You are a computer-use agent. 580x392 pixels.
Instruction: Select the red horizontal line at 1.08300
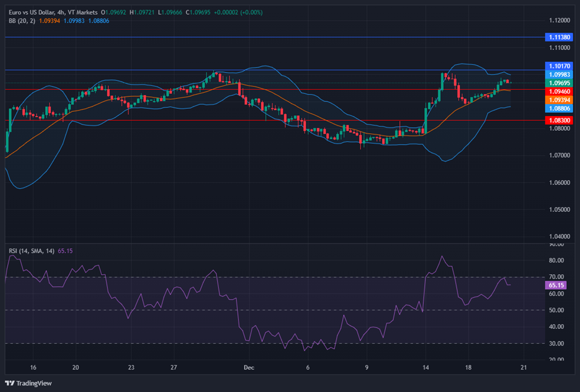[178, 120]
